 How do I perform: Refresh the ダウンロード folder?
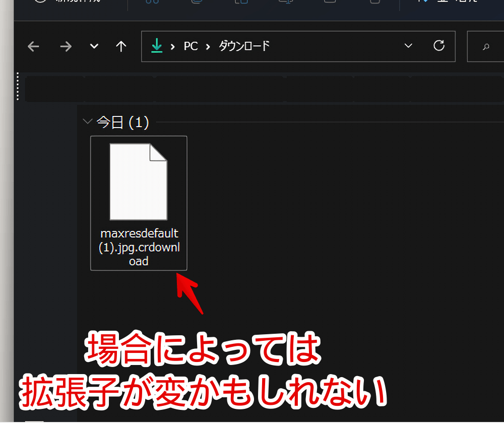[439, 46]
